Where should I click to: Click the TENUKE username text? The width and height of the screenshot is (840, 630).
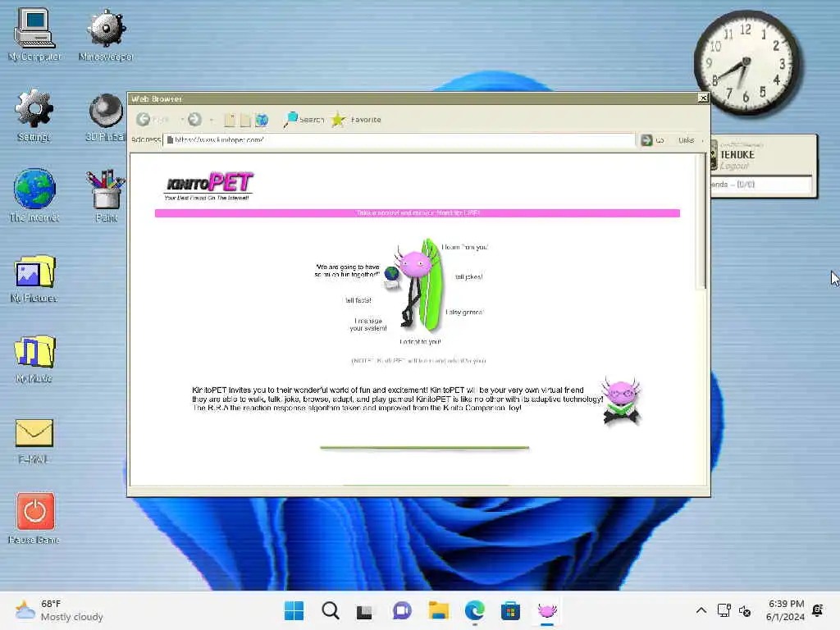tap(737, 154)
